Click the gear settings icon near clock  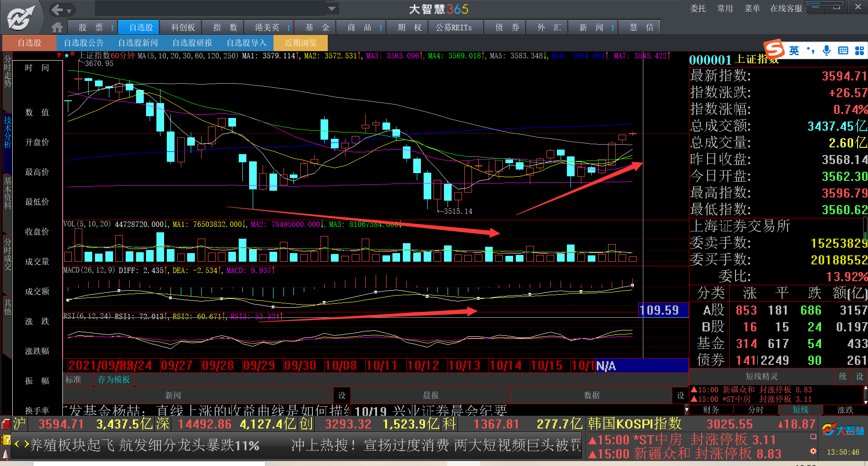(813, 451)
